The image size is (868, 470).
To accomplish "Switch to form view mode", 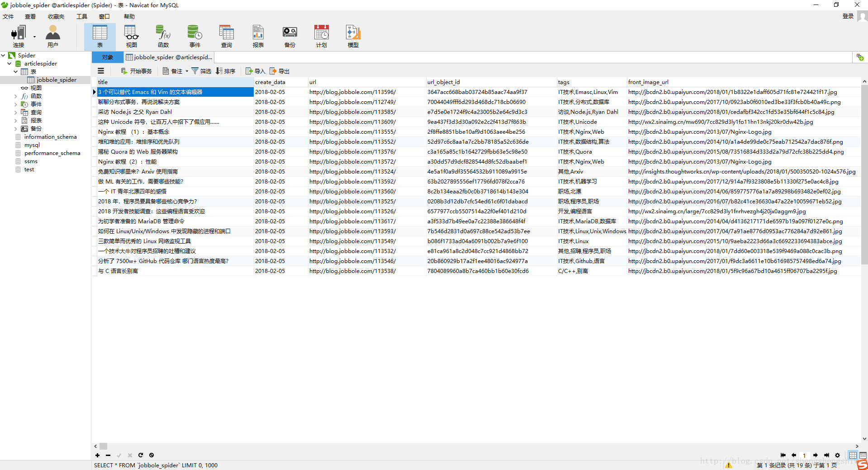I will point(863,455).
